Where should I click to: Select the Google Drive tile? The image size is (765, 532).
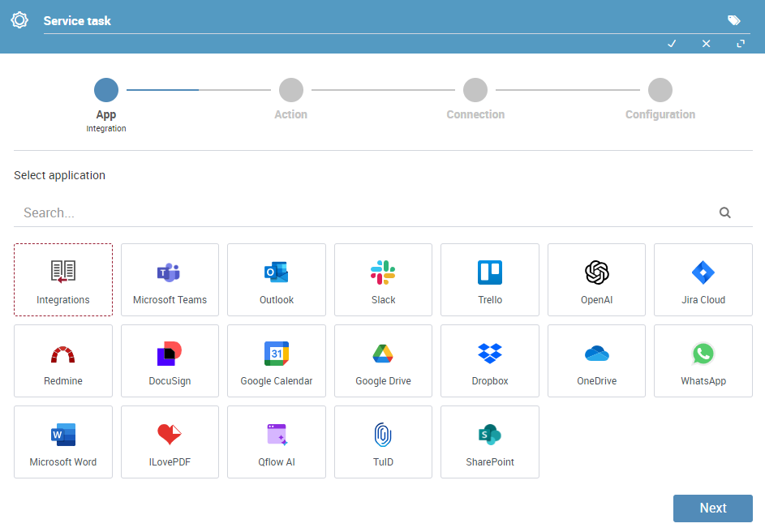[x=383, y=361]
